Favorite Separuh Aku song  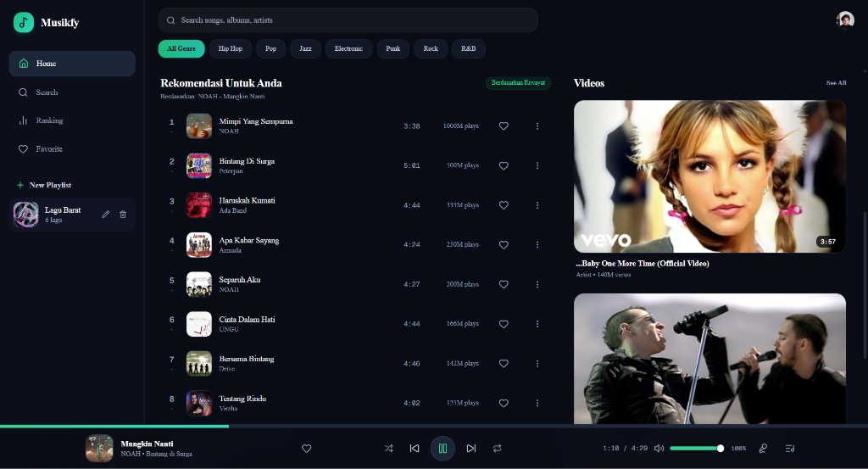(504, 284)
